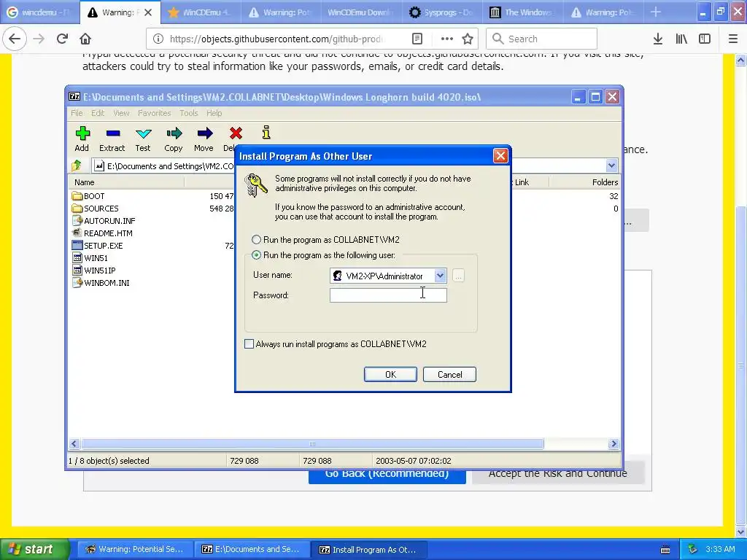Select WINBOM.INI in the file list
The height and width of the screenshot is (560, 747).
click(x=107, y=282)
